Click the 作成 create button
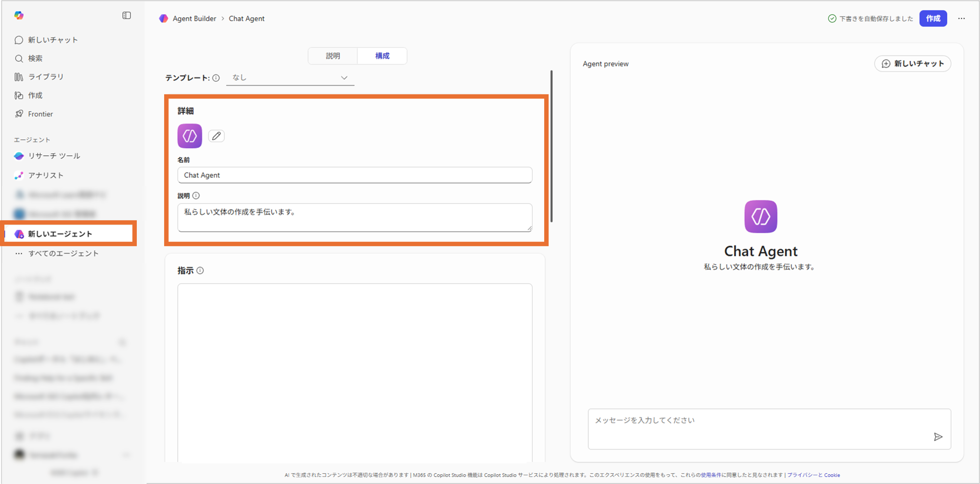The image size is (980, 484). pos(932,19)
